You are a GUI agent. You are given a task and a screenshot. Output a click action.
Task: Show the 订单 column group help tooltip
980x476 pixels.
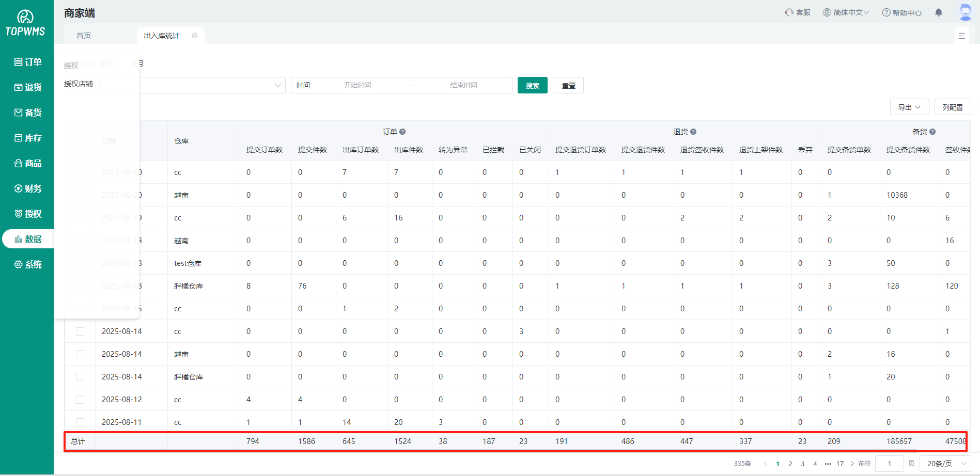(402, 132)
